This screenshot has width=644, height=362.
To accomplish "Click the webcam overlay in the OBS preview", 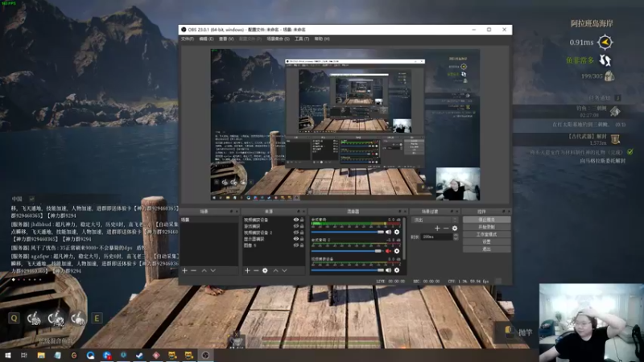I will coord(458,184).
